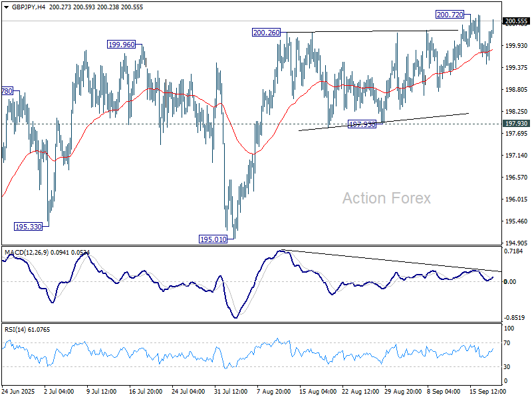This screenshot has height=399, width=532.
Task: Click the 197.930 label inside the chart
Action: coord(362,124)
